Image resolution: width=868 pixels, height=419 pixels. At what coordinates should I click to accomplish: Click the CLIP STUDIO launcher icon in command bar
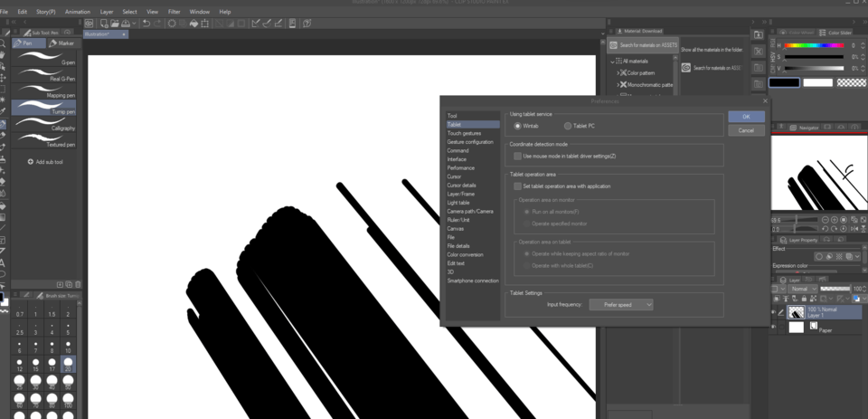tap(89, 23)
